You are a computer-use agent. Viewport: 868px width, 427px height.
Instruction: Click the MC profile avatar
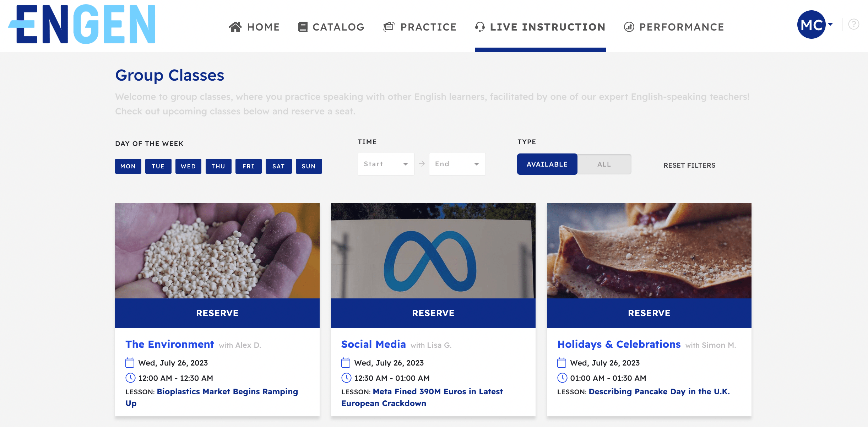811,25
